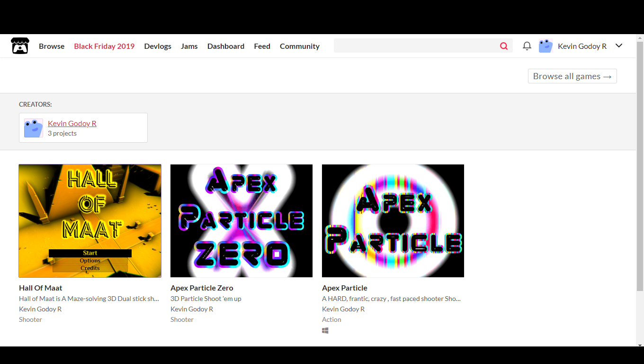Open the Browse menu
Viewport: 644px width, 364px height.
pyautogui.click(x=52, y=46)
